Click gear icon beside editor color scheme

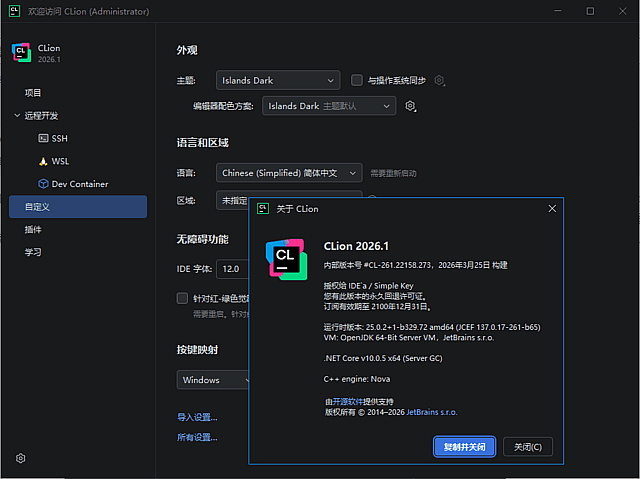coord(410,106)
